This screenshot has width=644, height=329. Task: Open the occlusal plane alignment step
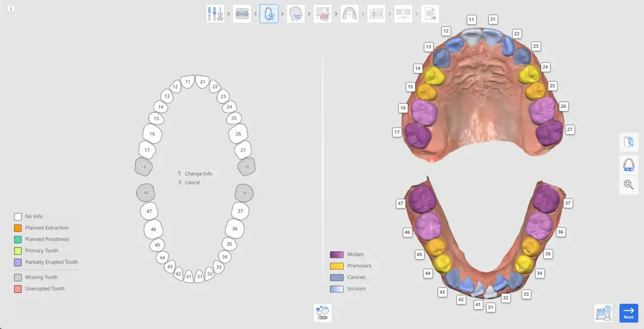242,14
